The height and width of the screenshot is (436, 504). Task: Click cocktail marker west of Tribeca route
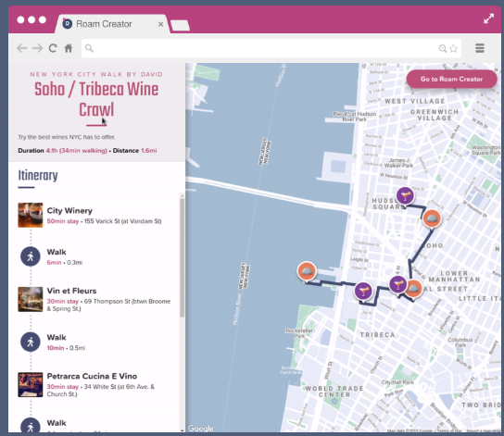363,291
